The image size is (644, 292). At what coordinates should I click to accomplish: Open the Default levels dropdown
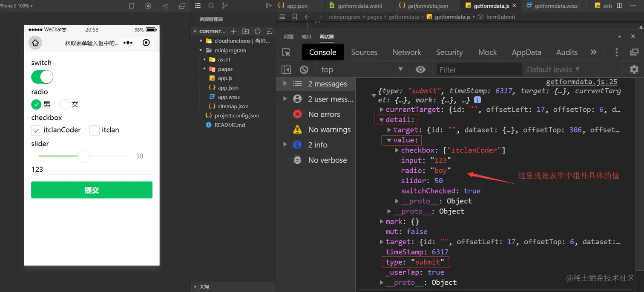click(553, 69)
